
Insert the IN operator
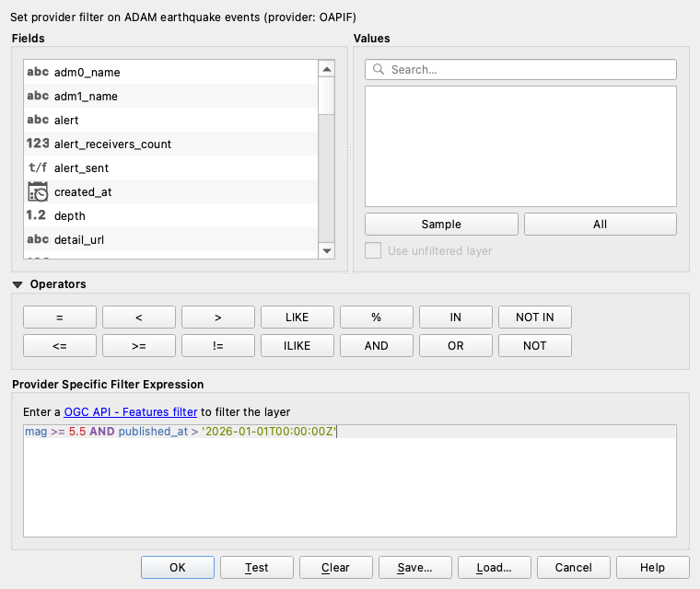point(456,318)
